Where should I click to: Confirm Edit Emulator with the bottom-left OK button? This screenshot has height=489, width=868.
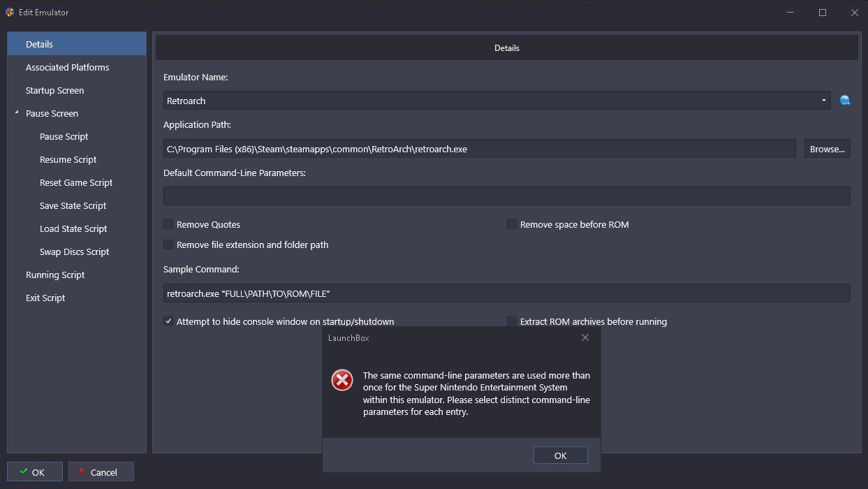35,472
